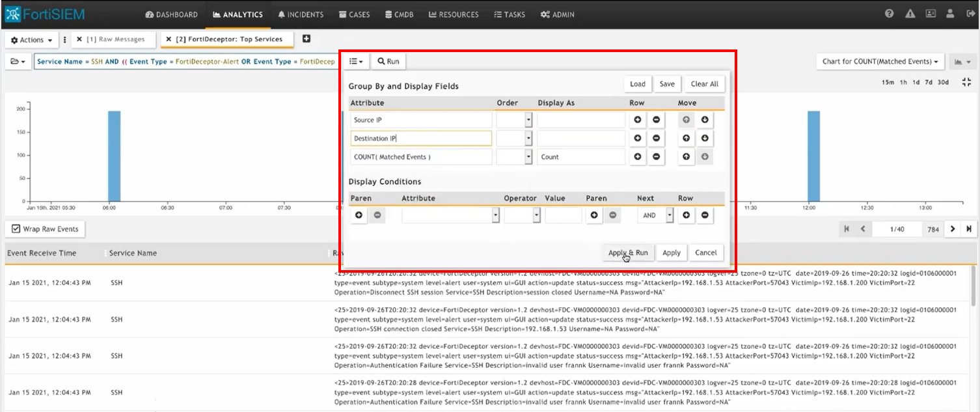This screenshot has width=980, height=412.
Task: Go to the Incidents menu
Action: pyautogui.click(x=300, y=14)
